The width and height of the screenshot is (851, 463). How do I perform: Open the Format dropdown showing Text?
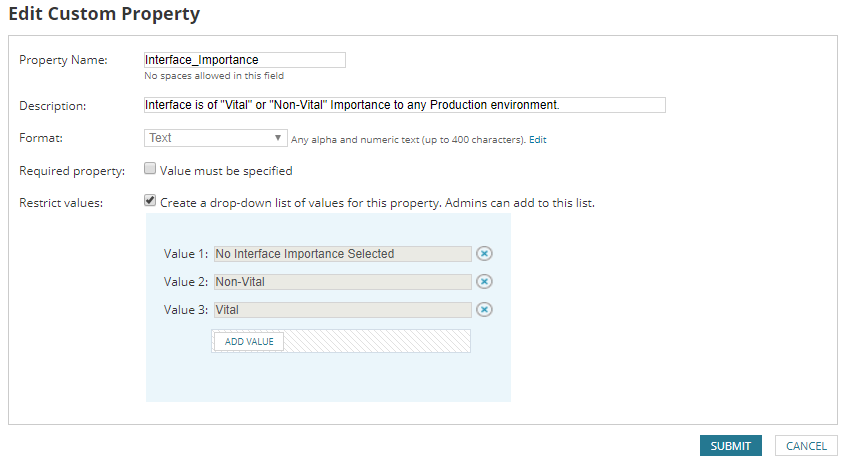pyautogui.click(x=215, y=138)
